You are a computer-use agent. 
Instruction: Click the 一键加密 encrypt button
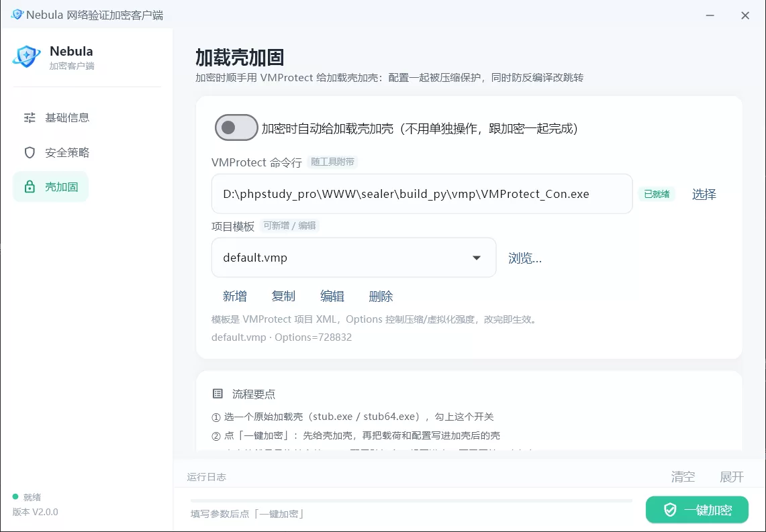point(697,510)
